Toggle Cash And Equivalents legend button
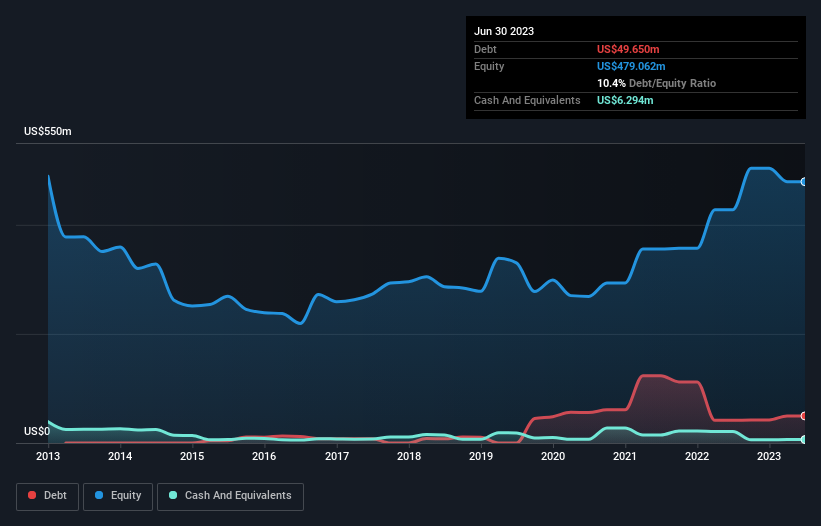The height and width of the screenshot is (526, 821). [230, 496]
